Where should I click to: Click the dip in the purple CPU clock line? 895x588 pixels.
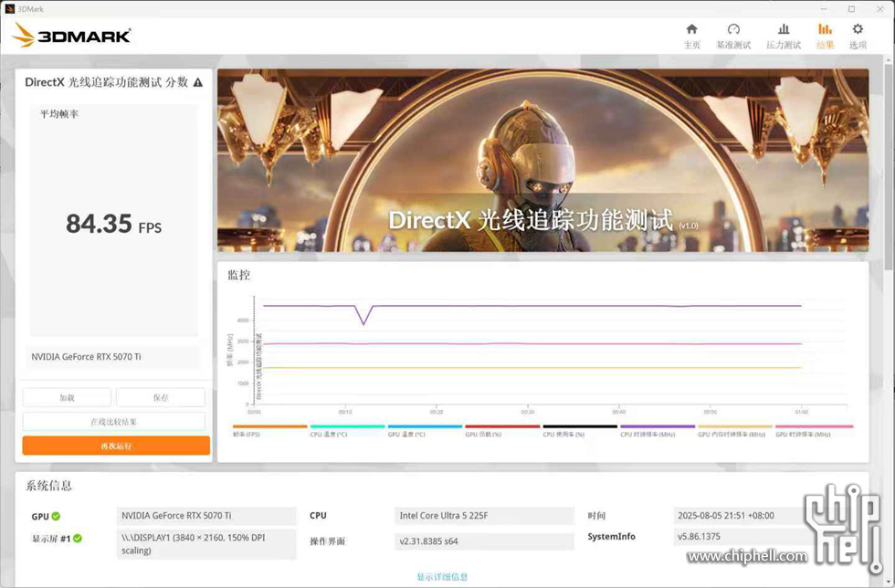(x=363, y=323)
